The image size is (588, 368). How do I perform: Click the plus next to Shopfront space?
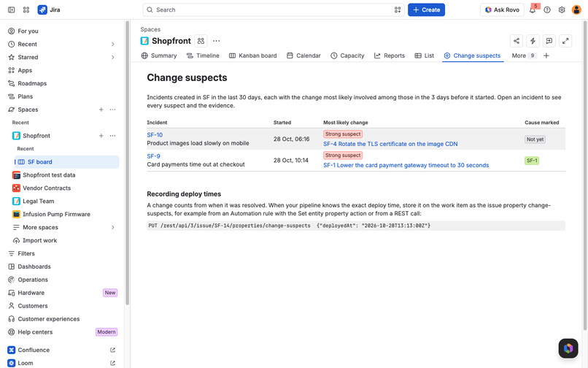coord(101,136)
